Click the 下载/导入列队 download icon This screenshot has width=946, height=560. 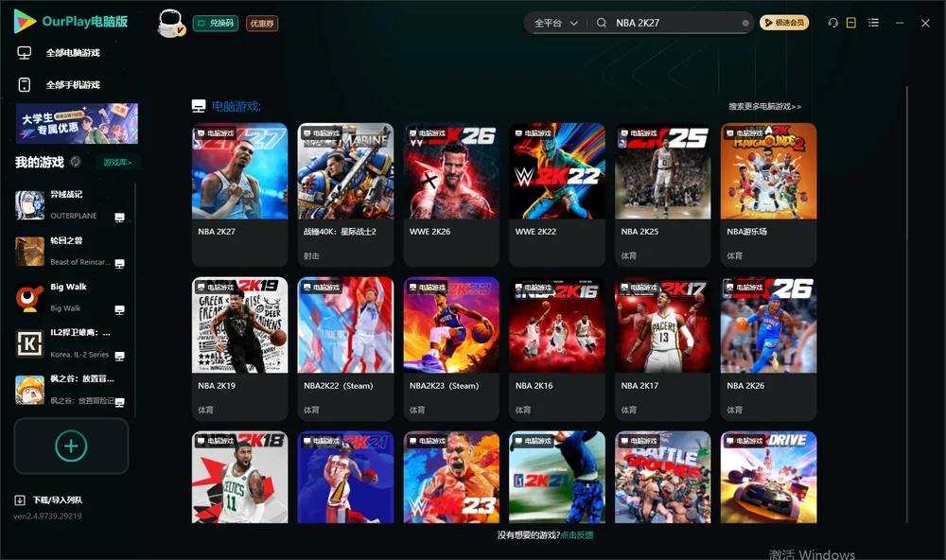[x=20, y=499]
